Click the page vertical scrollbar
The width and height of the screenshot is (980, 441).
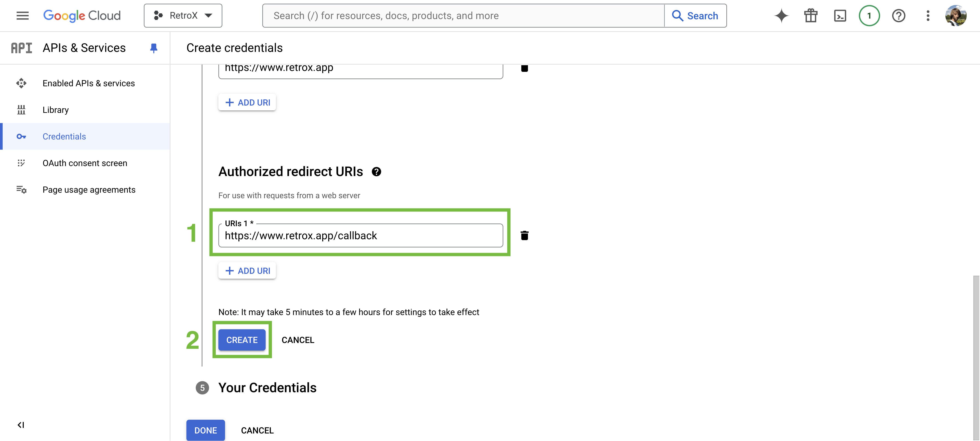pos(976,357)
